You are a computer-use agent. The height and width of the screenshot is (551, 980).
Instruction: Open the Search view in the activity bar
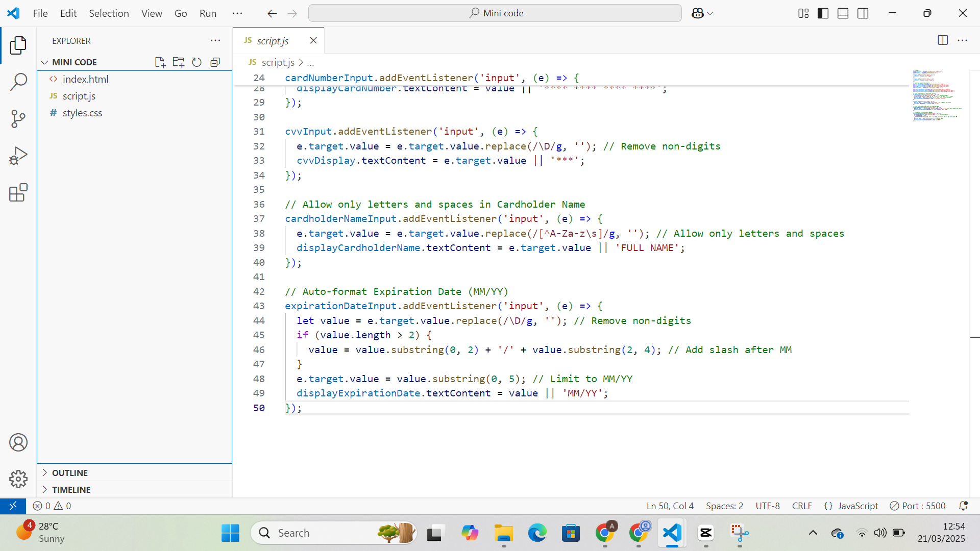pyautogui.click(x=18, y=82)
